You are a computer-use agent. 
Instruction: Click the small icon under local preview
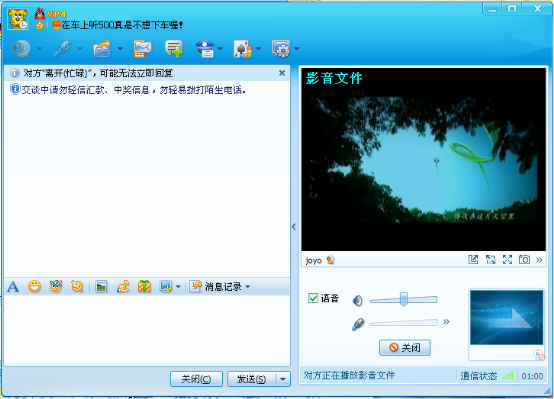pos(539,354)
